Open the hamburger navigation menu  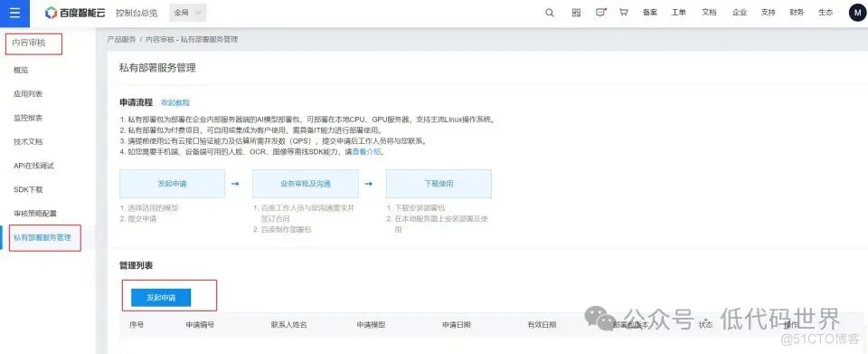15,14
